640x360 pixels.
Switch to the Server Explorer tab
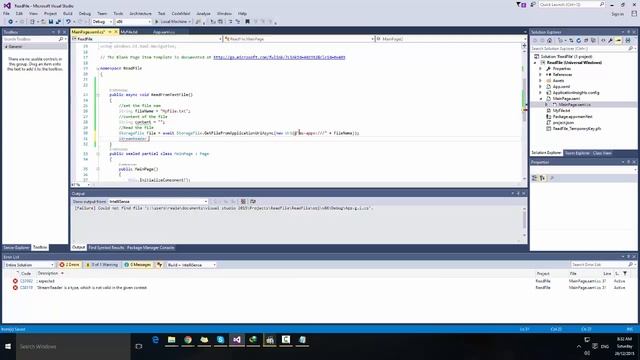[x=16, y=248]
